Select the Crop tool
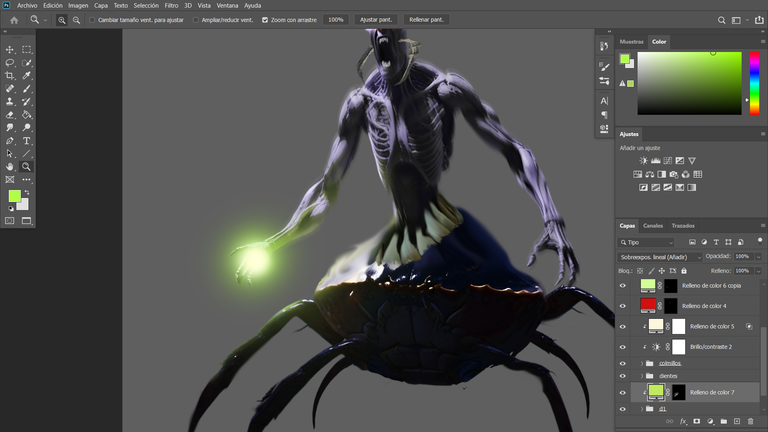Image resolution: width=768 pixels, height=432 pixels. pyautogui.click(x=10, y=75)
